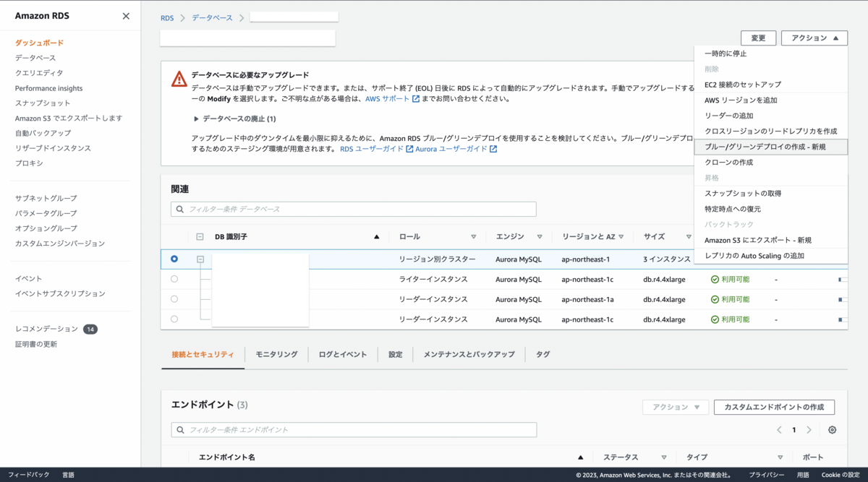Collapse all rows via header minus icon
Image resolution: width=868 pixels, height=482 pixels.
(200, 236)
